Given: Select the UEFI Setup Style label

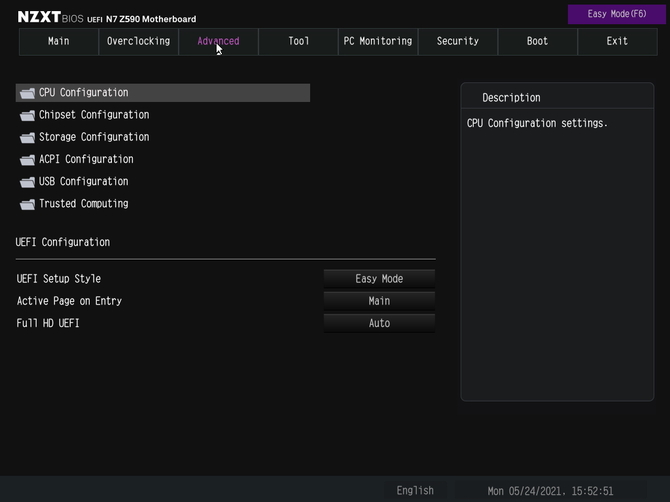Looking at the screenshot, I should coord(59,279).
